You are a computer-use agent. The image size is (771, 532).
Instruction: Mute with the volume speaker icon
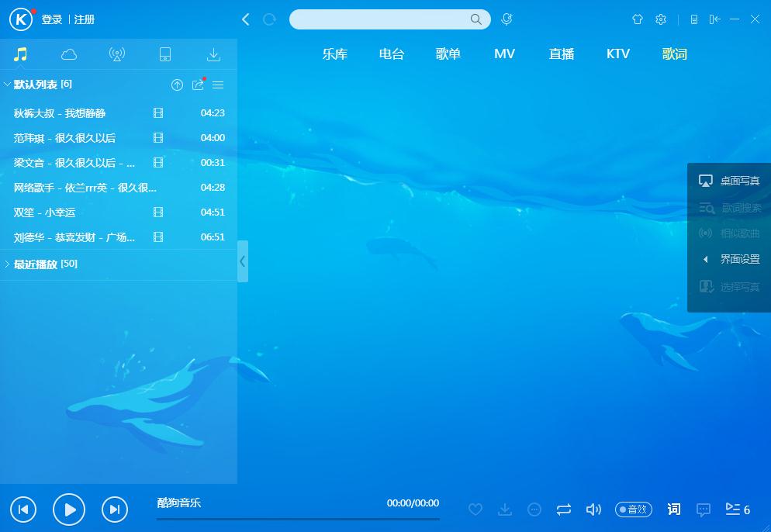(593, 510)
